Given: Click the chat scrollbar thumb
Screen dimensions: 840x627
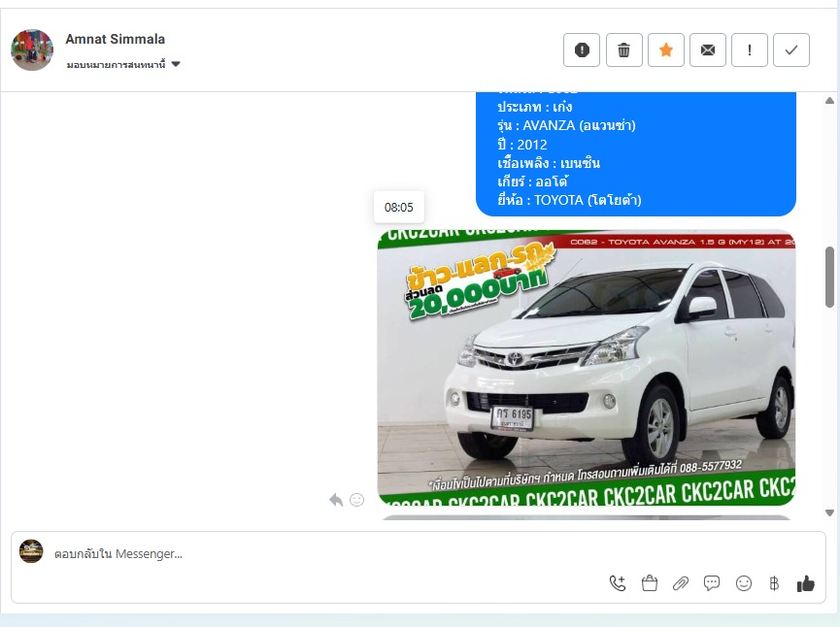Looking at the screenshot, I should pyautogui.click(x=830, y=277).
